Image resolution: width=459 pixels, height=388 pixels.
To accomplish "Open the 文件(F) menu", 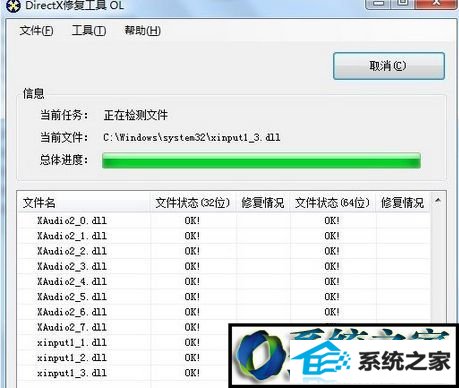I will point(36,31).
